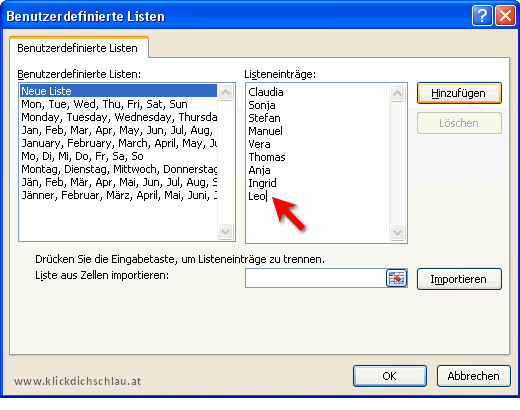Select the Jän, Feb, Mär list

click(118, 182)
